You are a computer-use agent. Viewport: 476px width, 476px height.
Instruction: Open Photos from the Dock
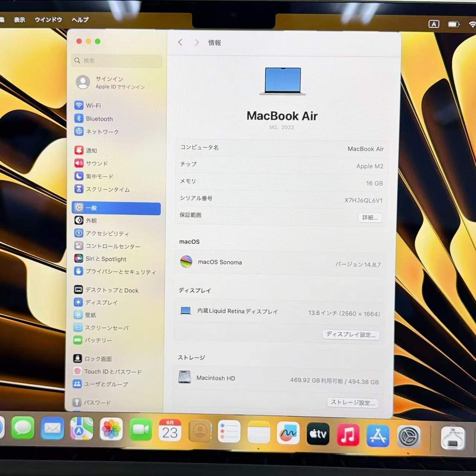click(x=111, y=429)
